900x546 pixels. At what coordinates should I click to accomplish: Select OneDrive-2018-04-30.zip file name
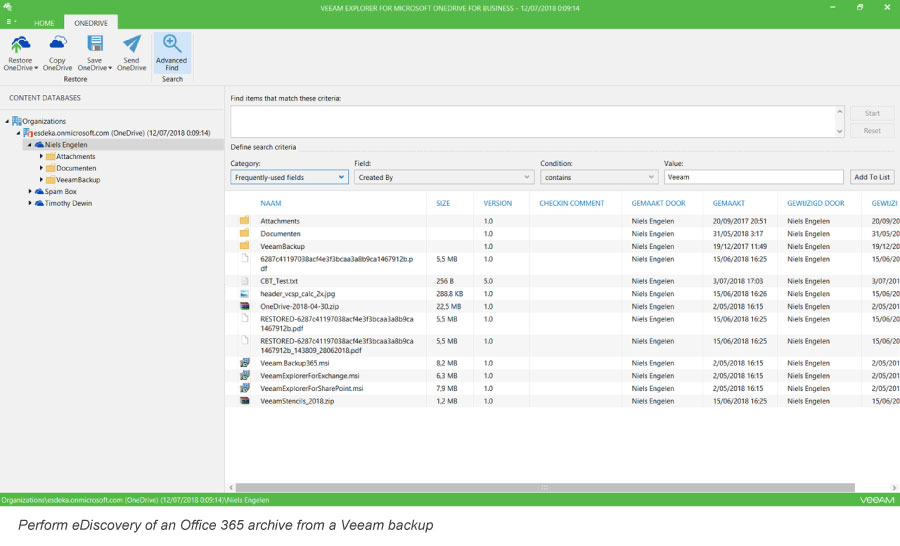tap(300, 306)
